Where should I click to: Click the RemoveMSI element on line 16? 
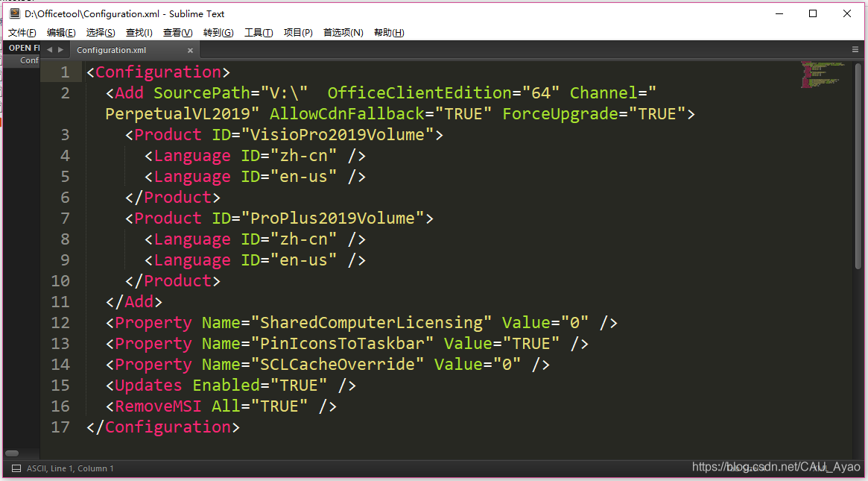pyautogui.click(x=221, y=406)
